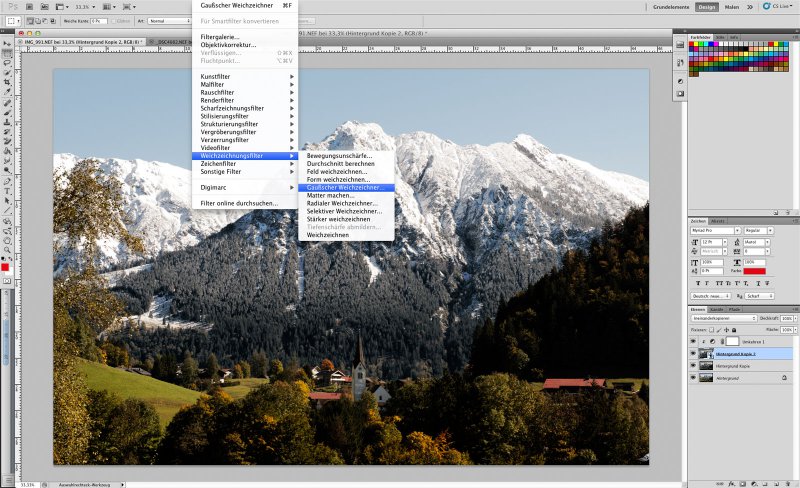Open the Myriad Pro font family dropdown
The image size is (800, 488).
click(710, 230)
